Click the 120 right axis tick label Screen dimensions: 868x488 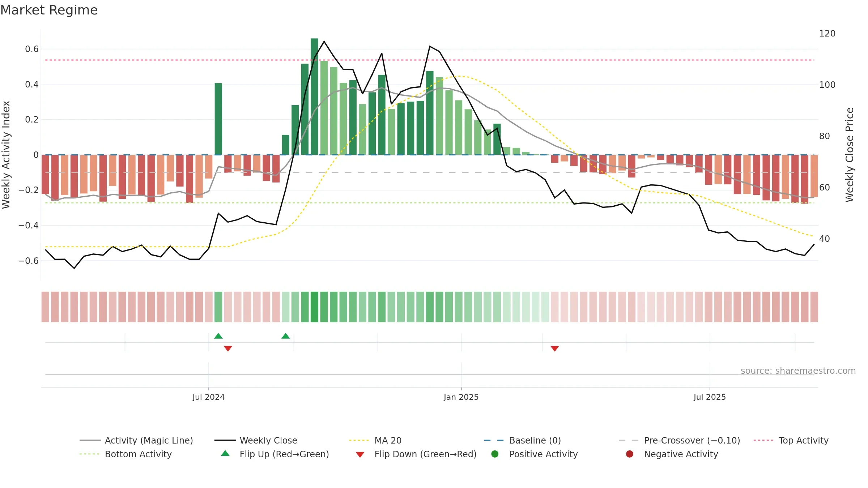click(827, 34)
